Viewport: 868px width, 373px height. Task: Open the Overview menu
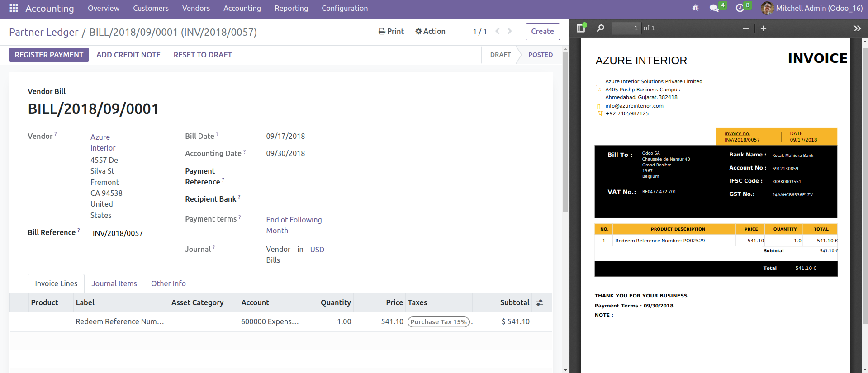click(x=104, y=8)
